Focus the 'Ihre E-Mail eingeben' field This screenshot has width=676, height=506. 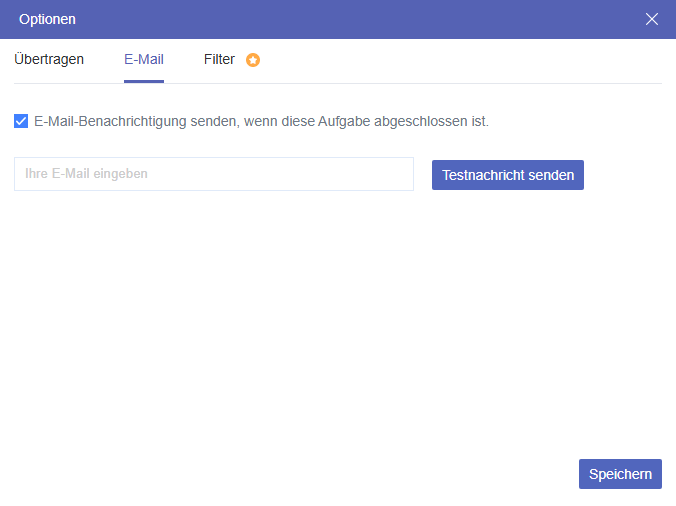214,174
